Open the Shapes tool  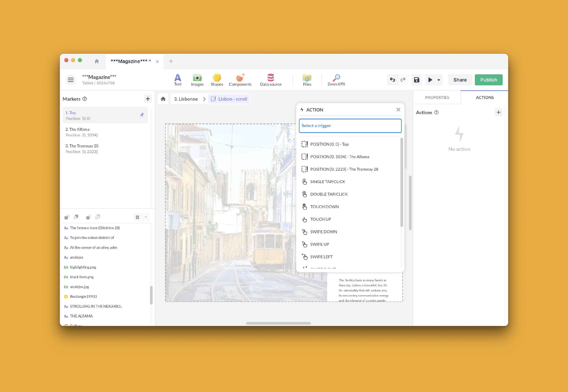pos(217,80)
